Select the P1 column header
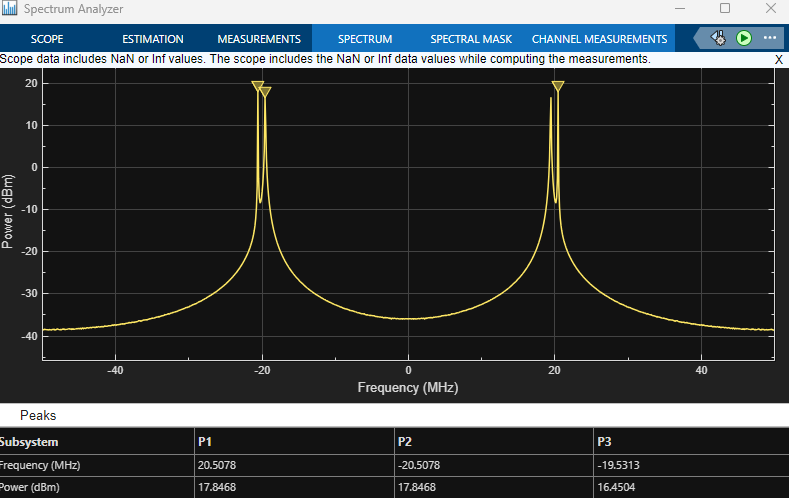The width and height of the screenshot is (789, 498). [205, 441]
